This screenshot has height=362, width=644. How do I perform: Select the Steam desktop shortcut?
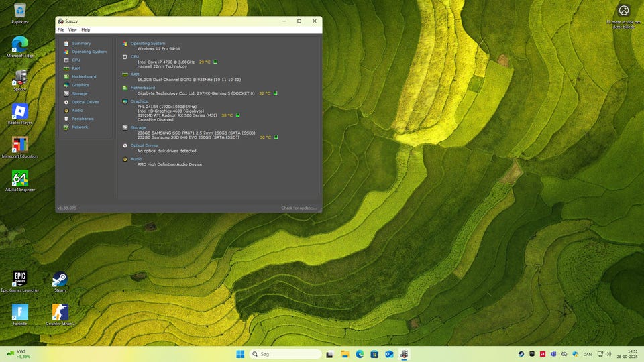(x=60, y=280)
